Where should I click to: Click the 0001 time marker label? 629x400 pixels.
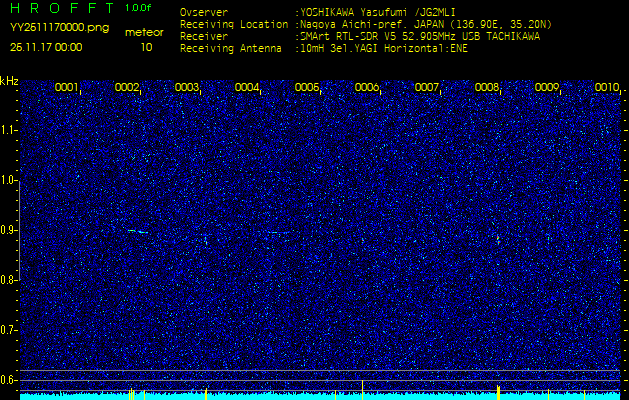pos(66,87)
